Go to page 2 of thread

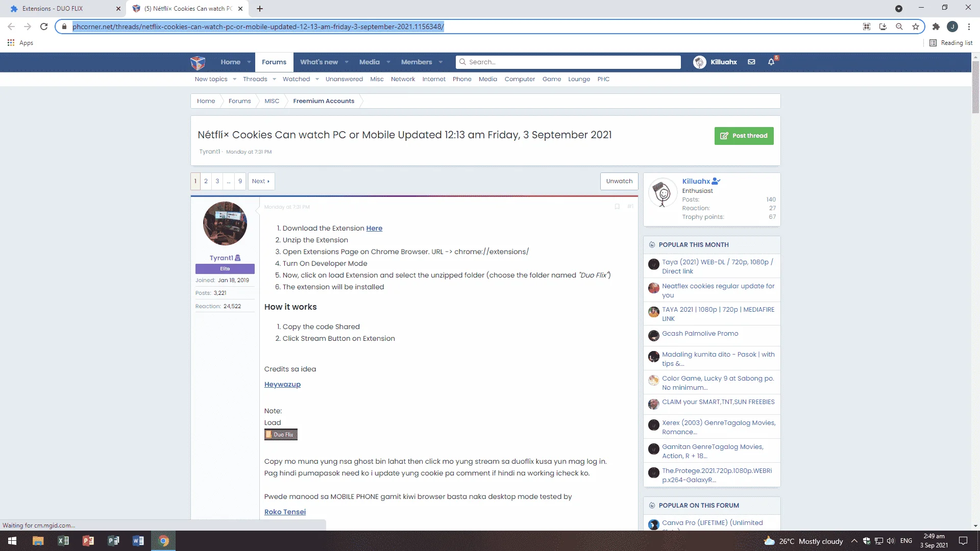pyautogui.click(x=206, y=181)
